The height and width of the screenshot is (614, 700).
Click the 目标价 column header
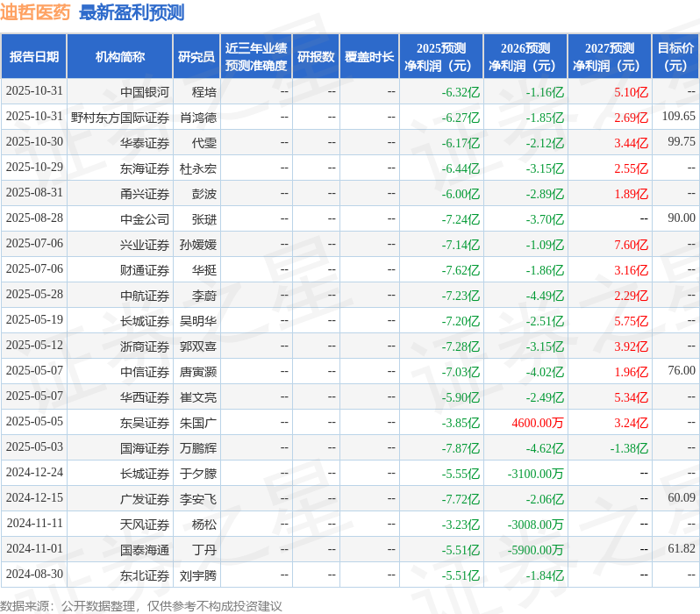coord(676,57)
